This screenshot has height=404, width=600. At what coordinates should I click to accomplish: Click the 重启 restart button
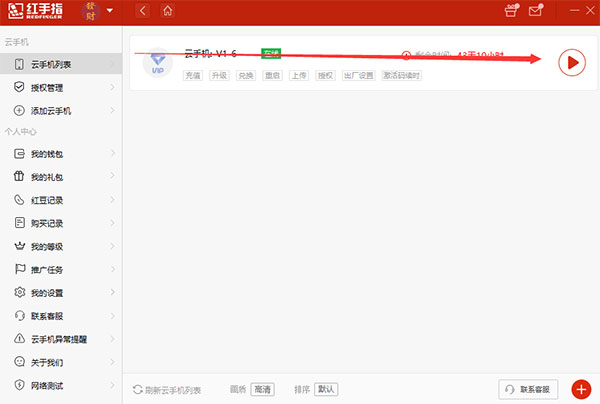click(272, 75)
